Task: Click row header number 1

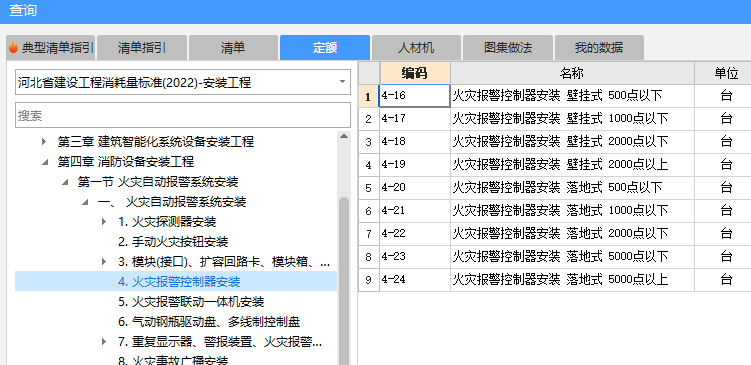Action: (x=368, y=96)
